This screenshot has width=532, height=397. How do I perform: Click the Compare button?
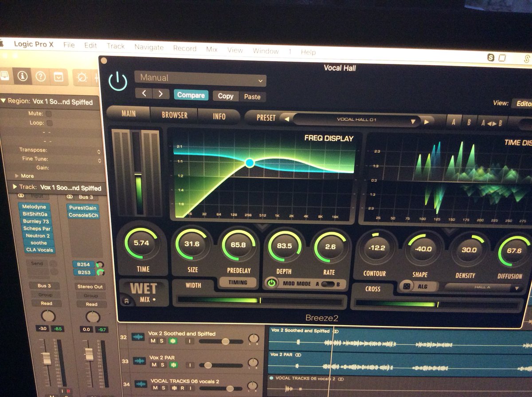coord(191,95)
